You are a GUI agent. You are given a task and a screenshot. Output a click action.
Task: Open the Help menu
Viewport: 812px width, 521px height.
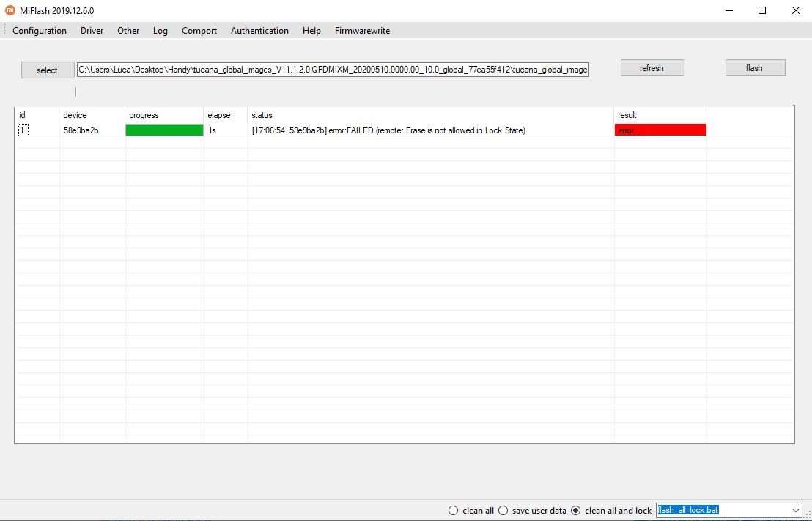[x=311, y=31]
